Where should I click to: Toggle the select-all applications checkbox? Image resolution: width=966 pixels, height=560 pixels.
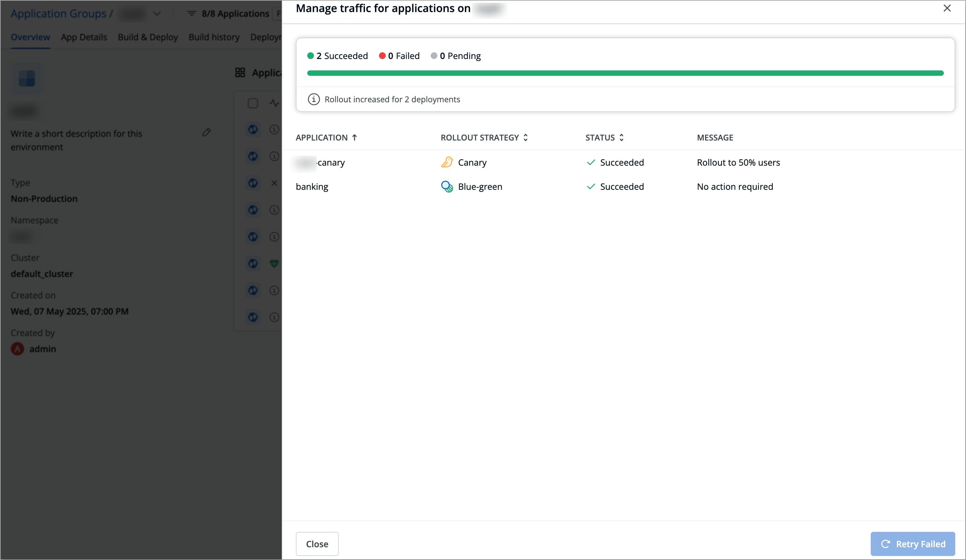pyautogui.click(x=253, y=103)
